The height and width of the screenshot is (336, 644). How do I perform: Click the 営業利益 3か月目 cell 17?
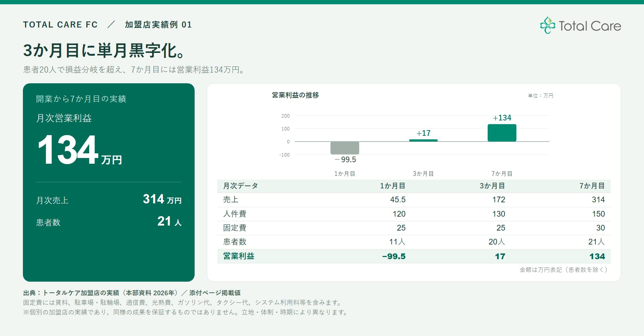pos(500,257)
